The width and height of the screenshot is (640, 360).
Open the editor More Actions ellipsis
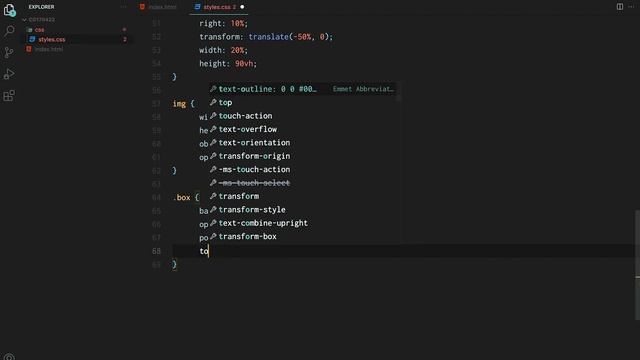coord(631,7)
